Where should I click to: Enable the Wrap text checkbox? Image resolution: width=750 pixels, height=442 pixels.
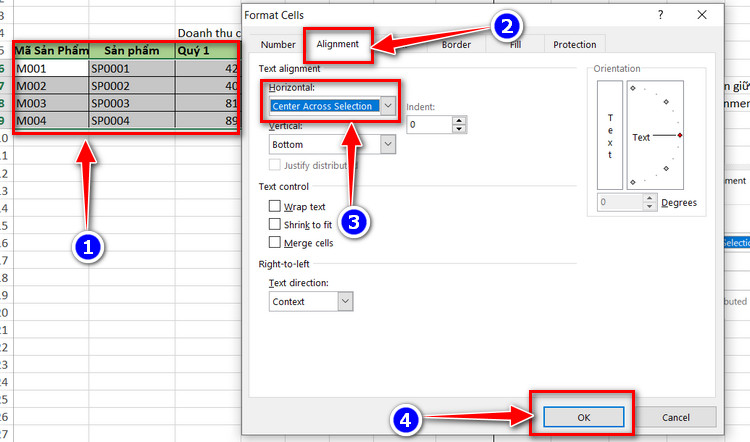[x=275, y=206]
